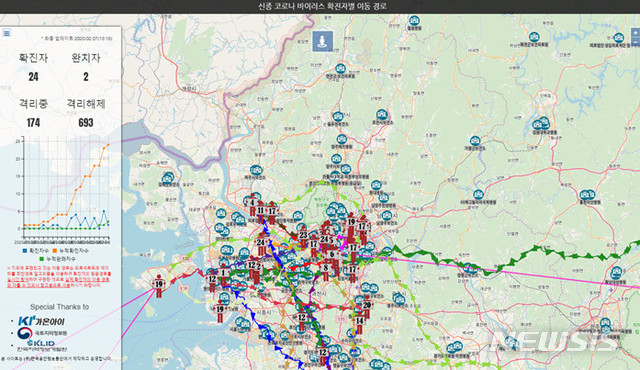Toggle the green 누적완치자수 legend item

pyautogui.click(x=57, y=259)
